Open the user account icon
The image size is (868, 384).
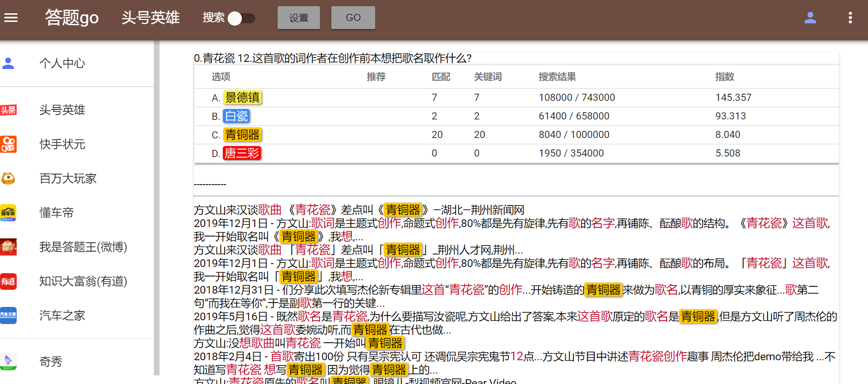810,18
